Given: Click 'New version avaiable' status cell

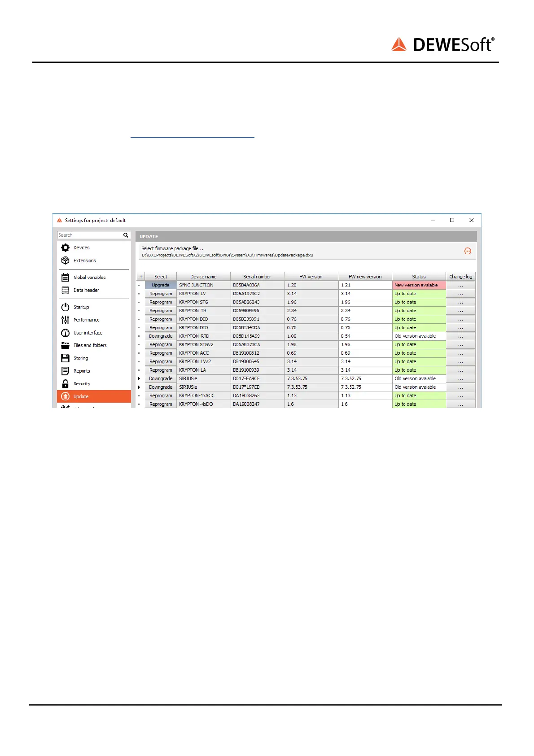Looking at the screenshot, I should point(419,285).
